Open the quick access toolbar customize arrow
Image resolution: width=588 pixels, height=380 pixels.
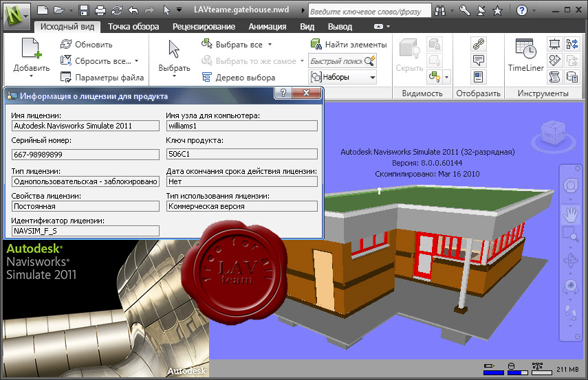click(179, 10)
